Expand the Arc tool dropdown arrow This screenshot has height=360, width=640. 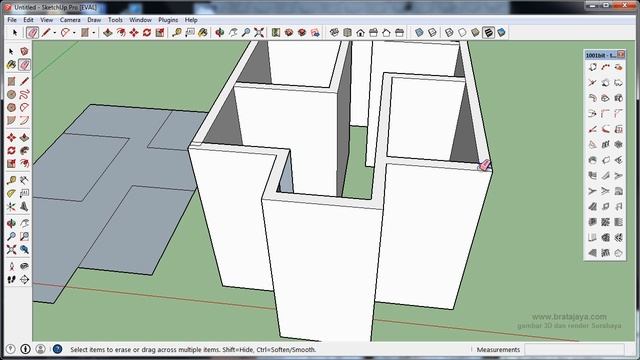[x=74, y=33]
